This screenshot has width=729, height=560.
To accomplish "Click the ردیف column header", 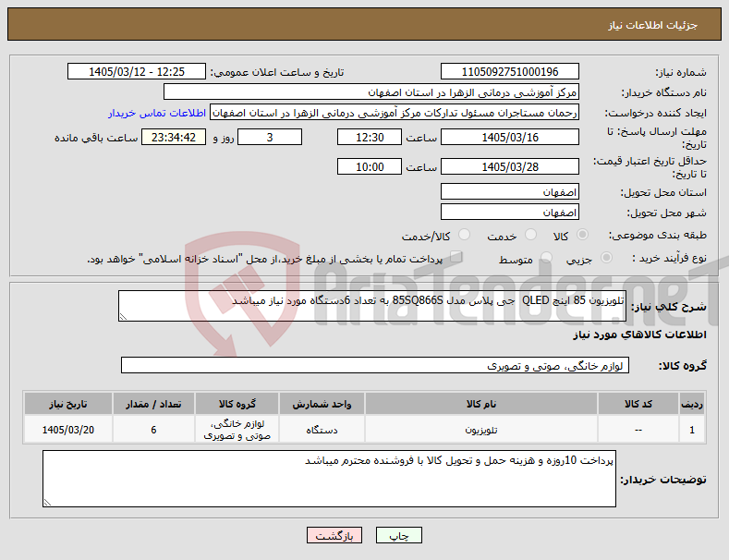I will click(x=692, y=404).
